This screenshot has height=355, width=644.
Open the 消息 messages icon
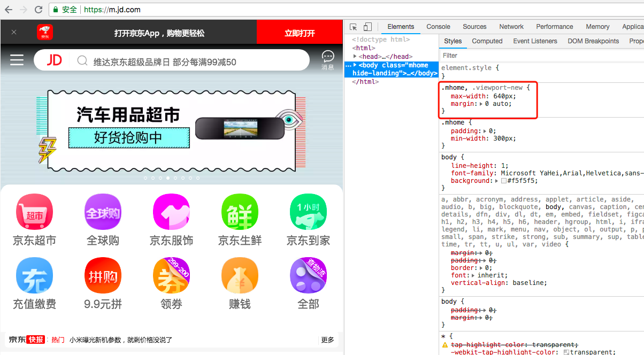pyautogui.click(x=328, y=59)
